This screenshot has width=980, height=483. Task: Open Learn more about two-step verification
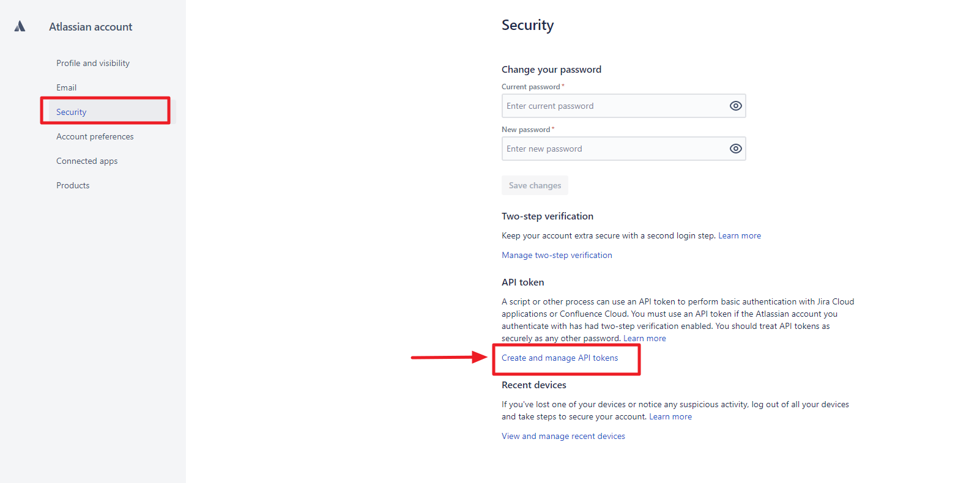coord(739,235)
